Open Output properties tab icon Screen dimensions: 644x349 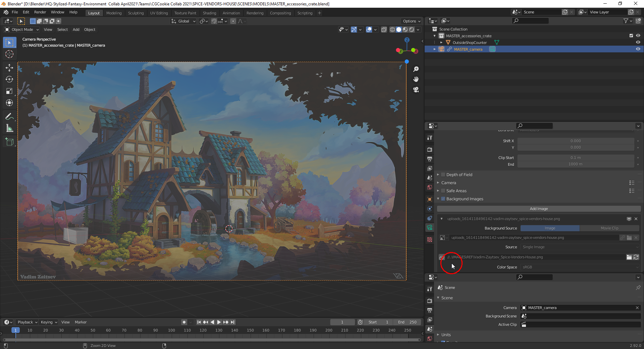(430, 159)
